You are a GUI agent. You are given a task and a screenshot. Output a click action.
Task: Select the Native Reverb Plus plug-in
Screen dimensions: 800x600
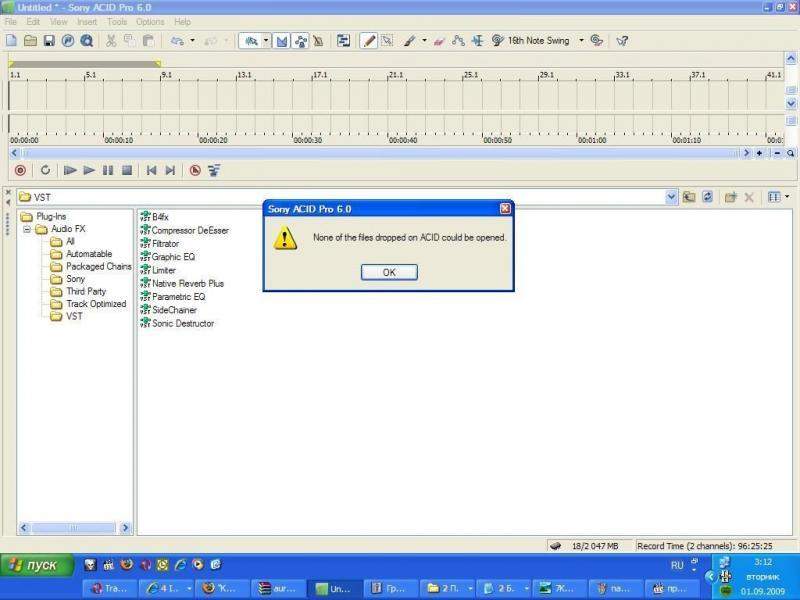[182, 284]
